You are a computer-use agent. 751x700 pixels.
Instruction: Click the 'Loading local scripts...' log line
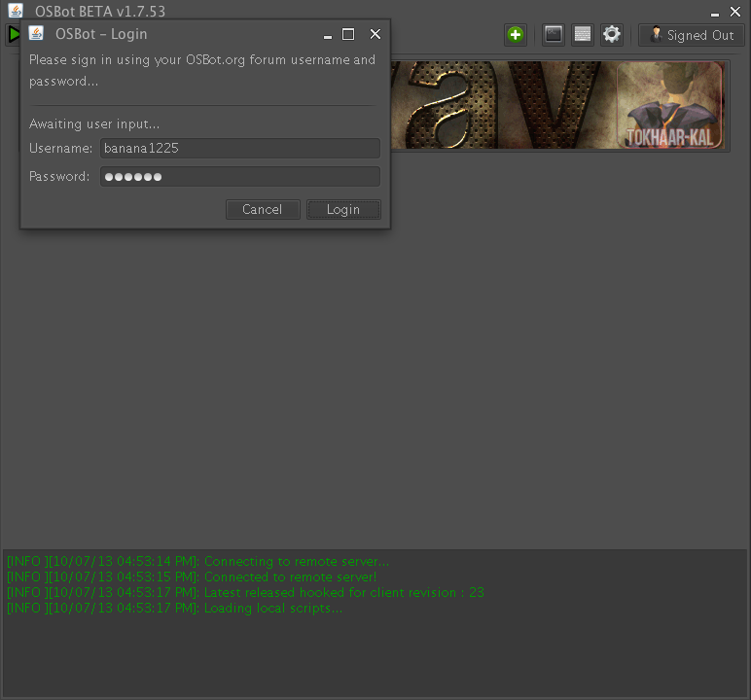(175, 609)
